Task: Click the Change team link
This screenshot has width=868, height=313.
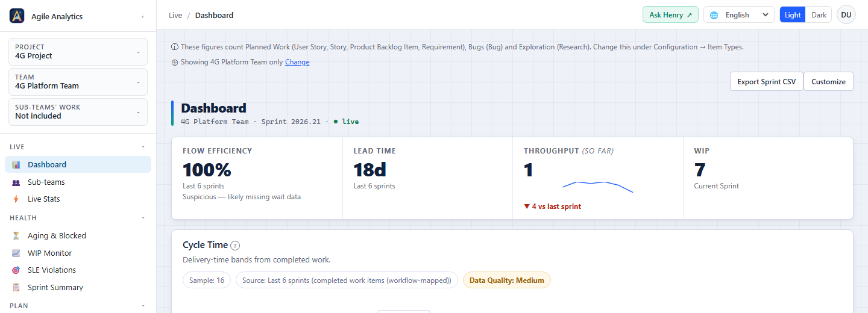Action: pos(297,62)
